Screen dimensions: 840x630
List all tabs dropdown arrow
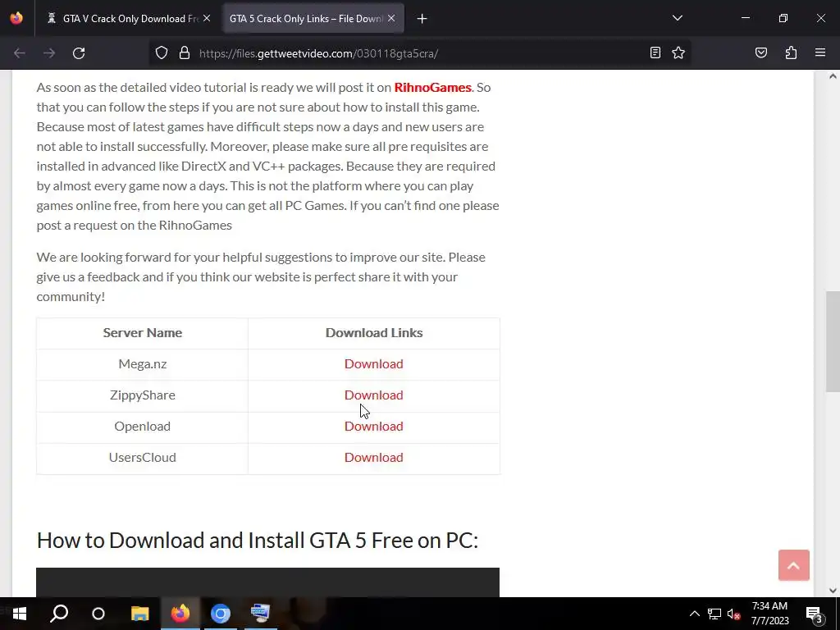[x=678, y=18]
